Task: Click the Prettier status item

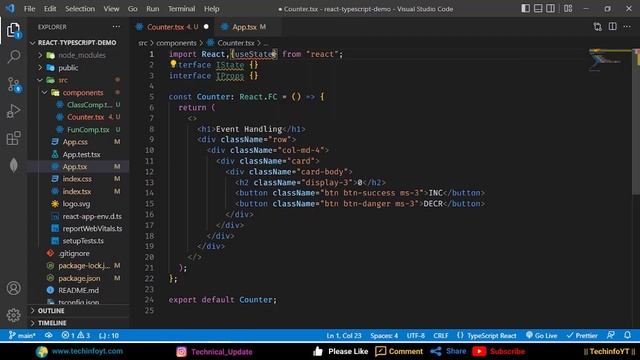Action: pyautogui.click(x=582, y=336)
